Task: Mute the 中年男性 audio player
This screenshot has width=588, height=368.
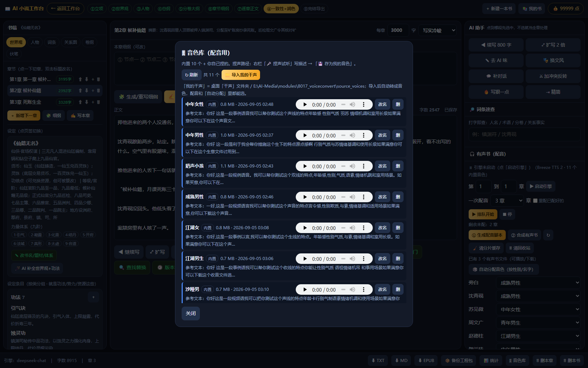Action: [x=352, y=135]
